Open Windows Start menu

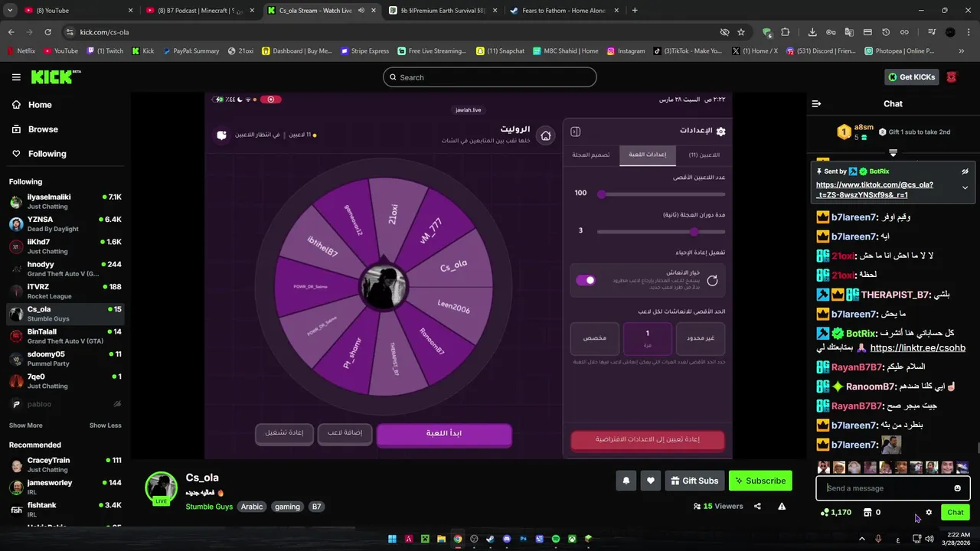(392, 539)
